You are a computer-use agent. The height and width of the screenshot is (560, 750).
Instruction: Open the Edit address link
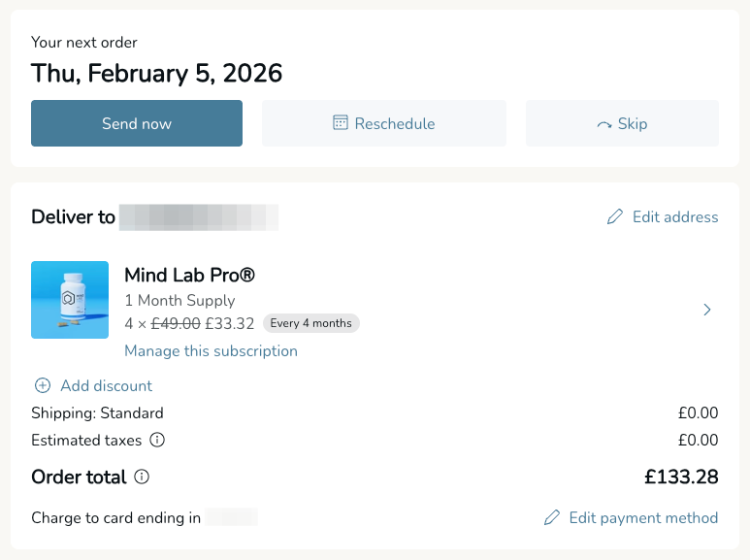click(x=674, y=217)
